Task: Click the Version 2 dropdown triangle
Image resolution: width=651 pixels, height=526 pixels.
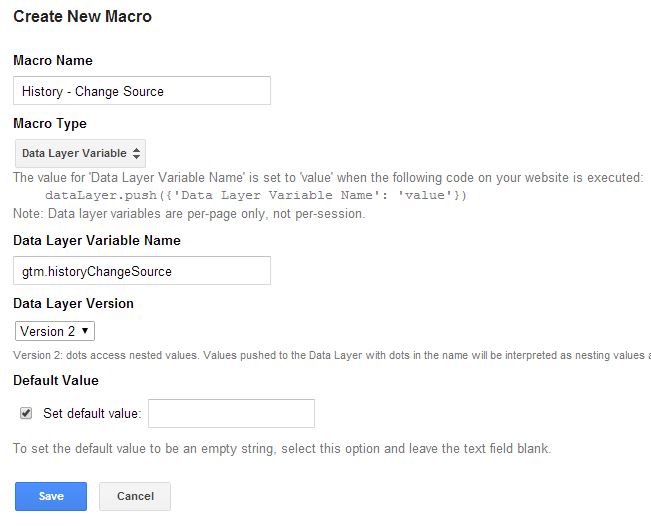Action: 85,330
